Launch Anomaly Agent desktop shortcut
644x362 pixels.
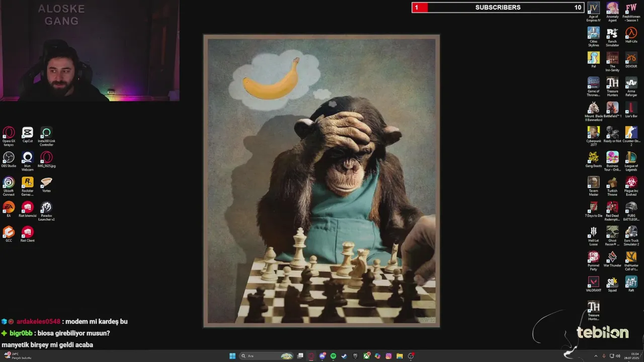point(612,12)
